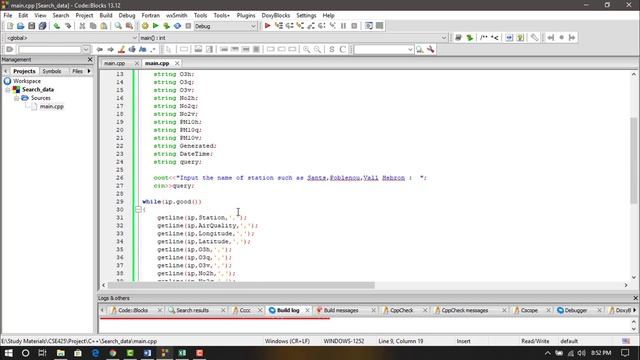Open the DoxyBlocks menu
Image resolution: width=640 pixels, height=360 pixels.
pos(276,15)
